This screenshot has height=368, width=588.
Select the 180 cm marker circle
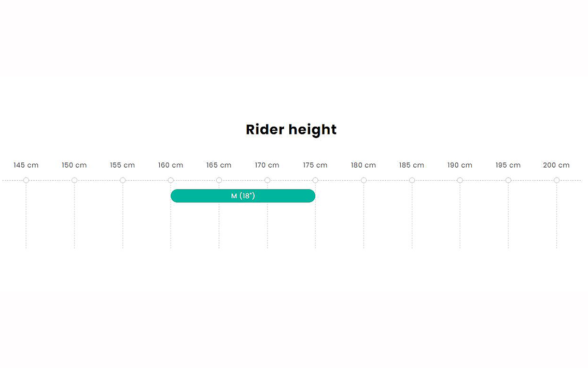pyautogui.click(x=364, y=180)
